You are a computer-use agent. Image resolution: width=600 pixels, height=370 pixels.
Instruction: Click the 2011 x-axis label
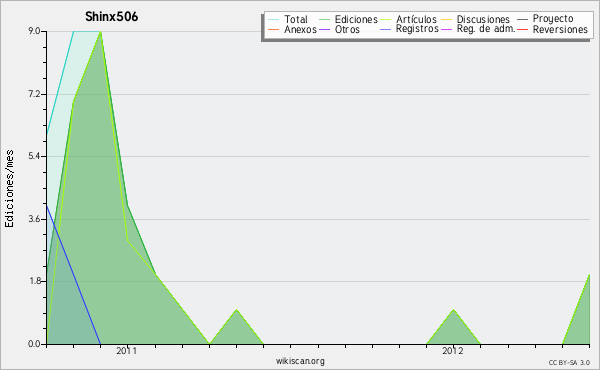click(x=127, y=351)
